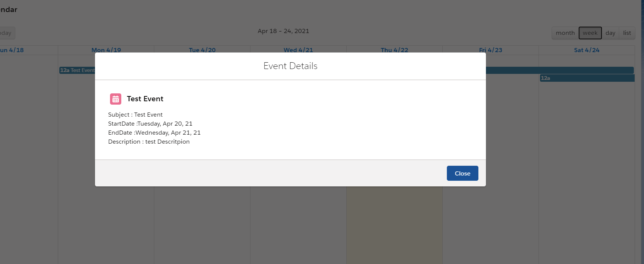Click the 12a event on Saturday

pyautogui.click(x=587, y=78)
